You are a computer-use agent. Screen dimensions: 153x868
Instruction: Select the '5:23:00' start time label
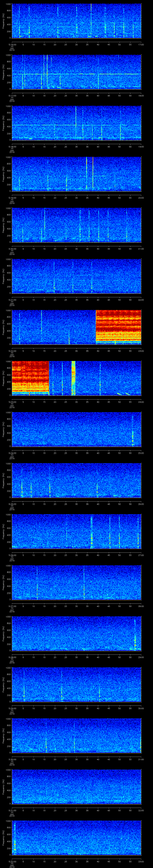coord(12,402)
